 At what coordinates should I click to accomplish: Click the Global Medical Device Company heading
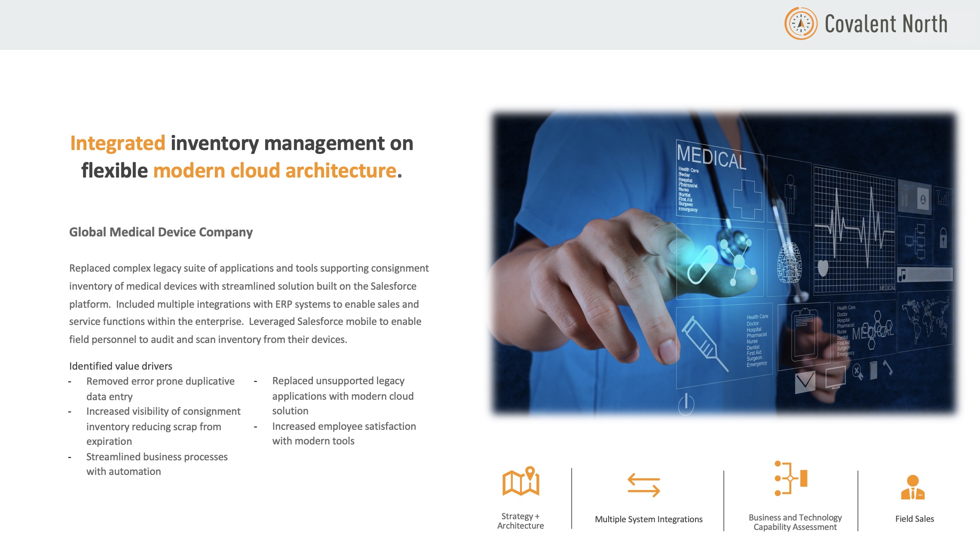tap(161, 232)
